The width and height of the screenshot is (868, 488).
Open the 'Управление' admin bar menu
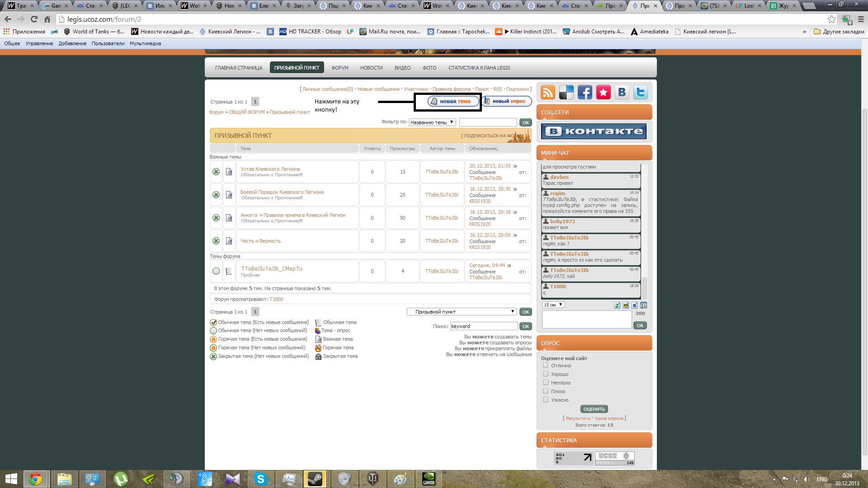click(x=39, y=43)
